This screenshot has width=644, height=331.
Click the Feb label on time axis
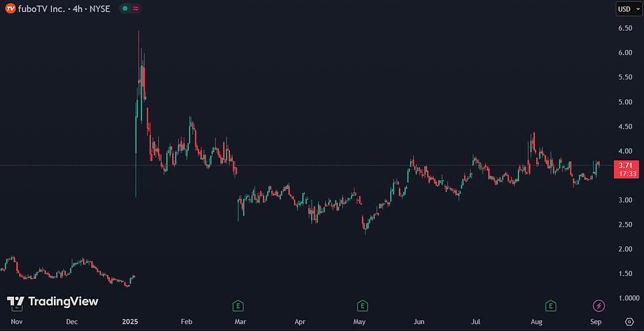pos(186,322)
